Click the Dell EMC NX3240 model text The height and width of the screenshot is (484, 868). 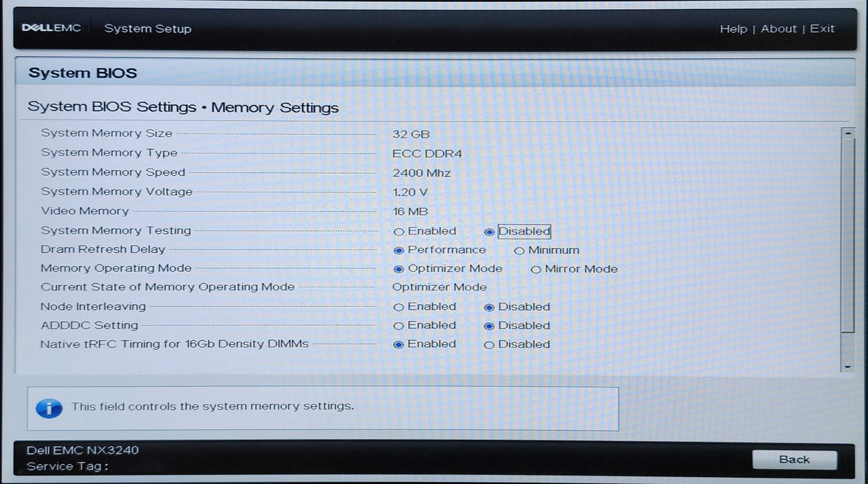coord(83,450)
